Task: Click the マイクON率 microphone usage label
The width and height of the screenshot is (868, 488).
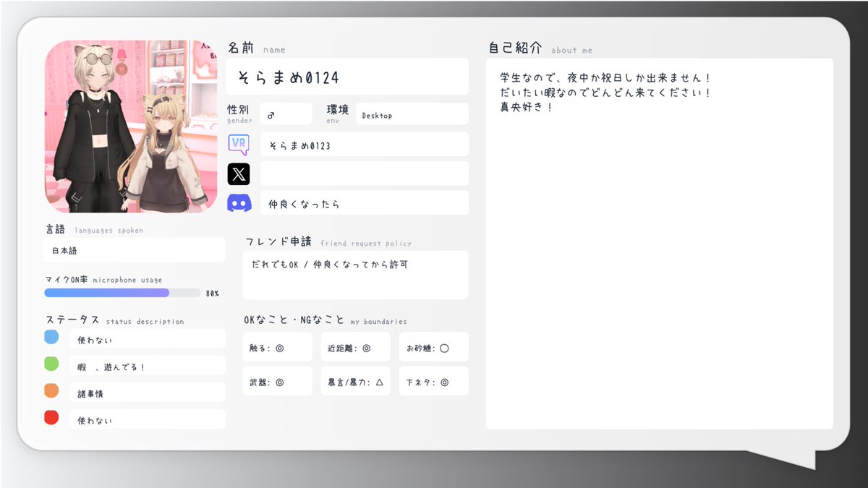Action: [103, 279]
